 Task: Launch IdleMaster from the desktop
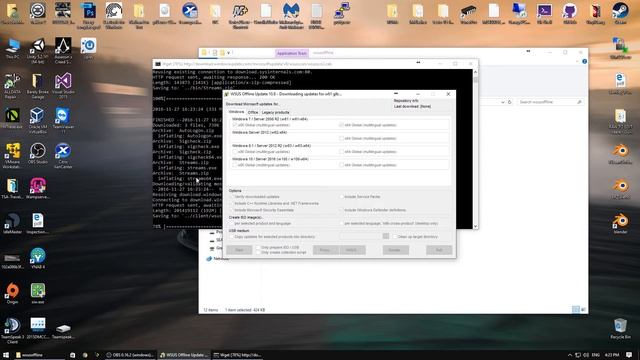coord(12,224)
